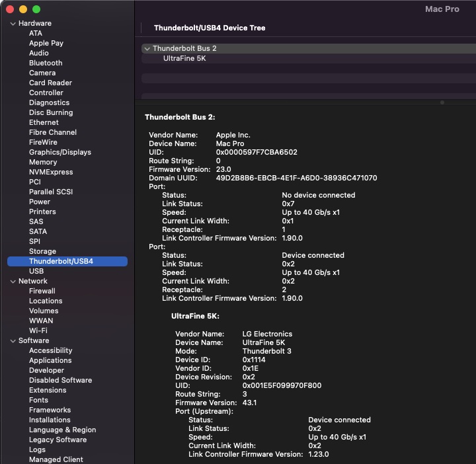The image size is (476, 464).
Task: Open the Storage hardware entry
Action: 42,252
